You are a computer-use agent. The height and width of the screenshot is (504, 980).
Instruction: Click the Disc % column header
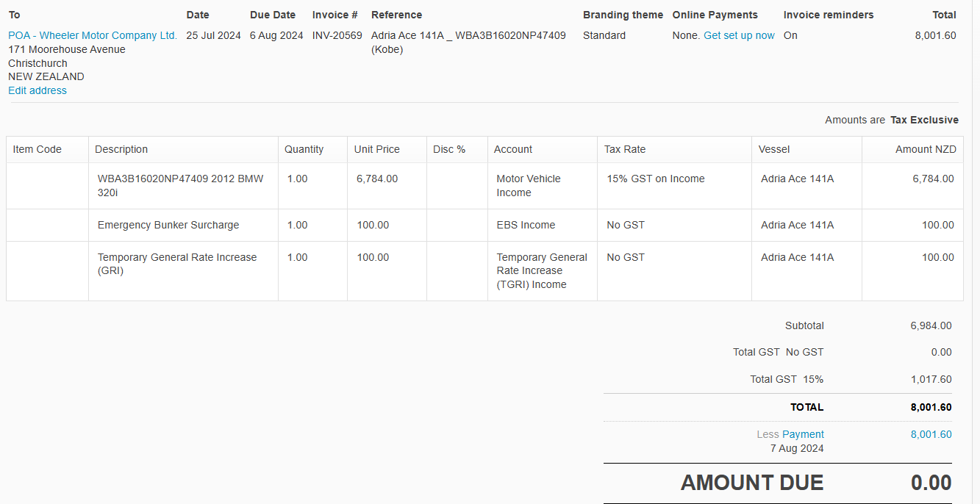457,149
